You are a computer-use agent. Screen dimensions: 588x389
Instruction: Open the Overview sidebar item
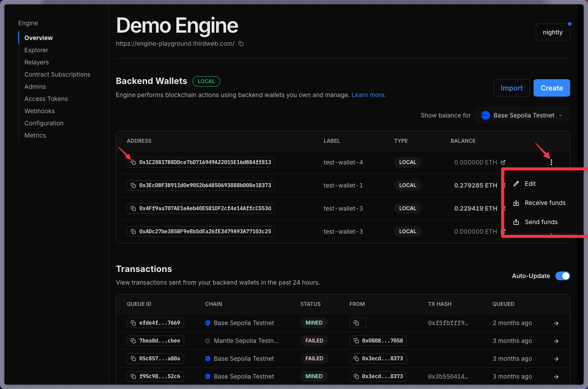click(38, 38)
